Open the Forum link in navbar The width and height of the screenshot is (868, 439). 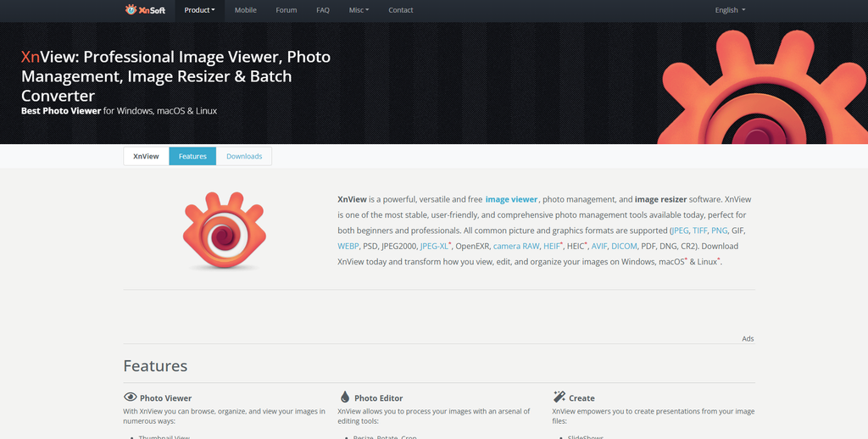point(287,10)
